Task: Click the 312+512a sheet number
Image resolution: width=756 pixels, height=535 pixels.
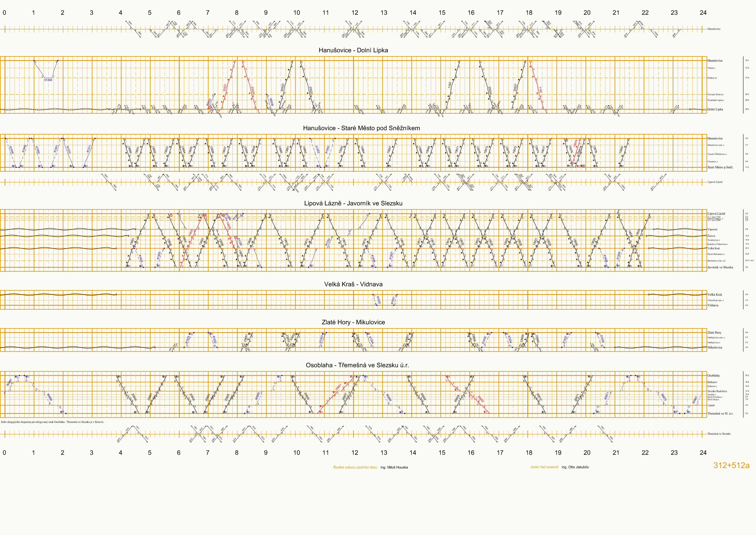Action: [731, 465]
